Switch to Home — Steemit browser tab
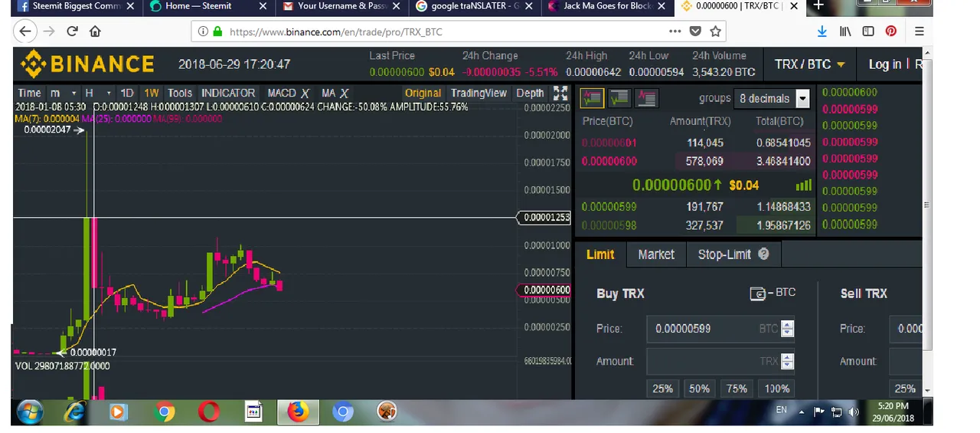This screenshot has width=980, height=433. pos(209,6)
